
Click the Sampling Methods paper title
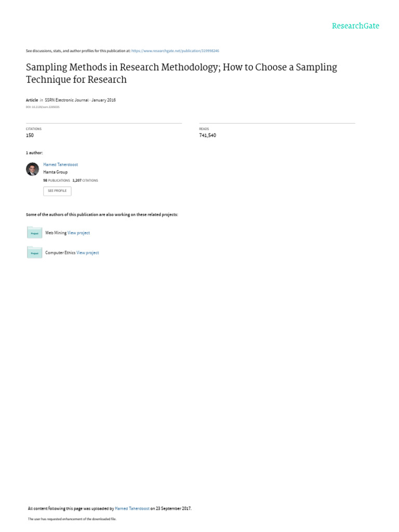pos(181,73)
